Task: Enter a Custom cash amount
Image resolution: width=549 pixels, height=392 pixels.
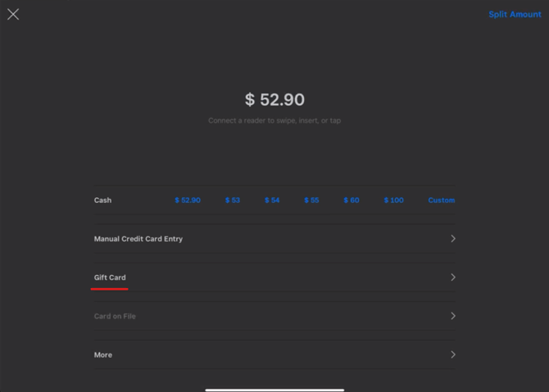Action: coord(441,201)
